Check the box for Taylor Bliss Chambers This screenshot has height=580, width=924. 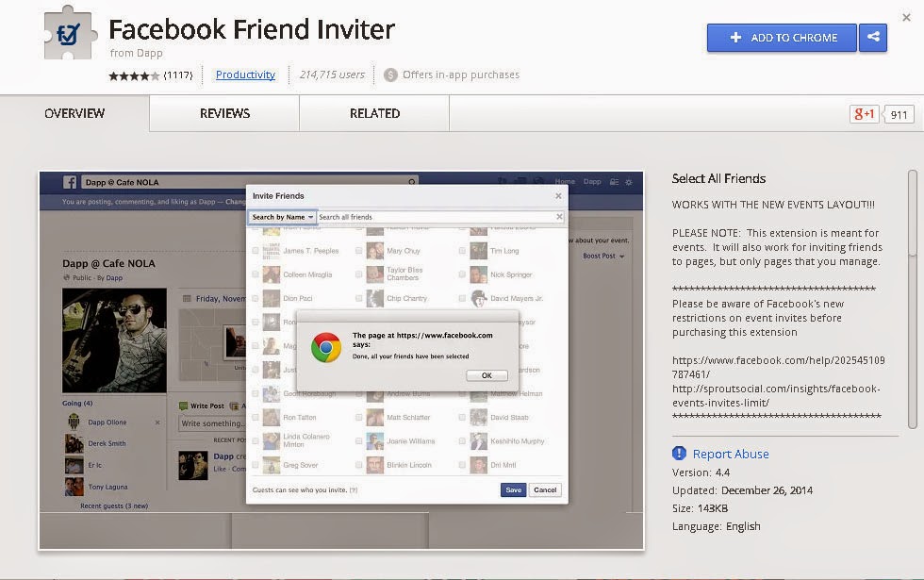pos(358,274)
